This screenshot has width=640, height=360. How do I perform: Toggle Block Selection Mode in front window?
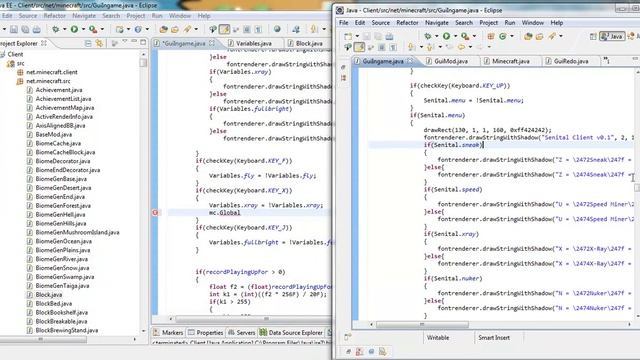click(382, 47)
